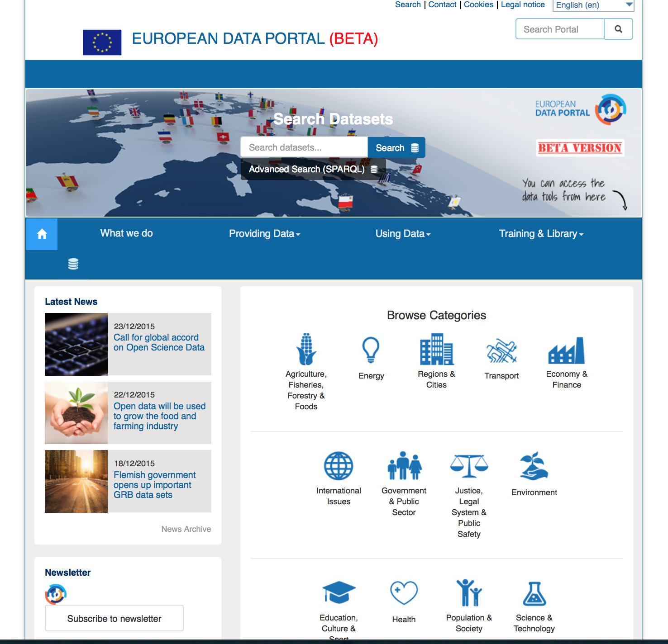Click the 18/12/2015 news date
Image resolution: width=668 pixels, height=644 pixels.
click(x=134, y=464)
